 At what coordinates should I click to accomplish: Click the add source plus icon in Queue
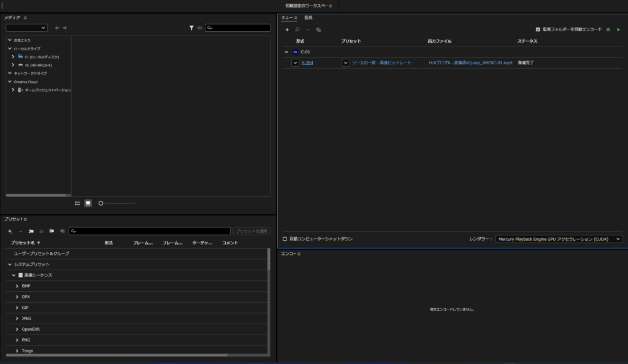click(287, 29)
